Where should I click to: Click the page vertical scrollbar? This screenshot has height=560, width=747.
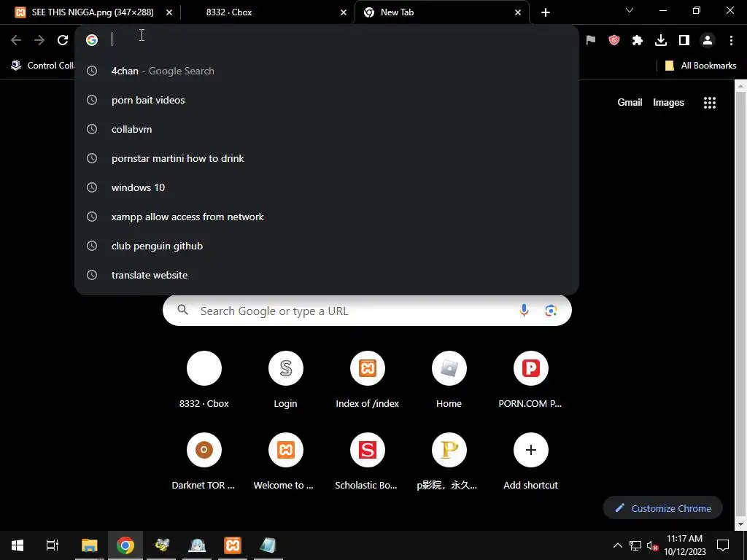pos(741,305)
